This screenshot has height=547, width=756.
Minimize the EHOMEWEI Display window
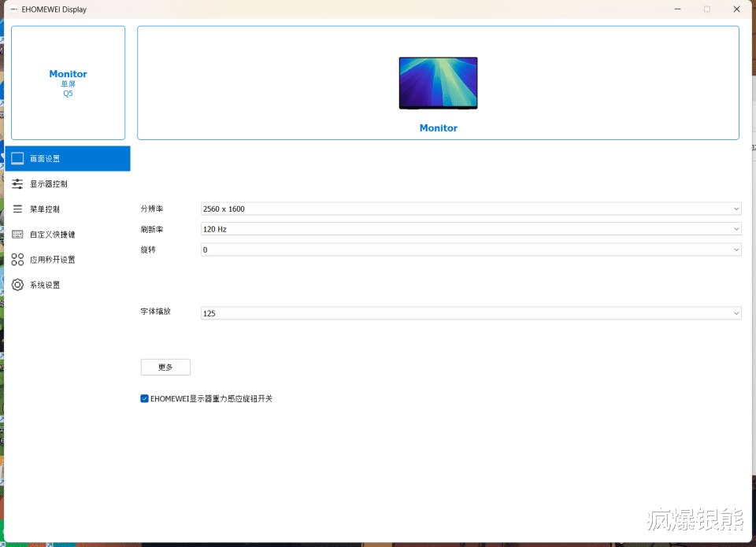(677, 9)
